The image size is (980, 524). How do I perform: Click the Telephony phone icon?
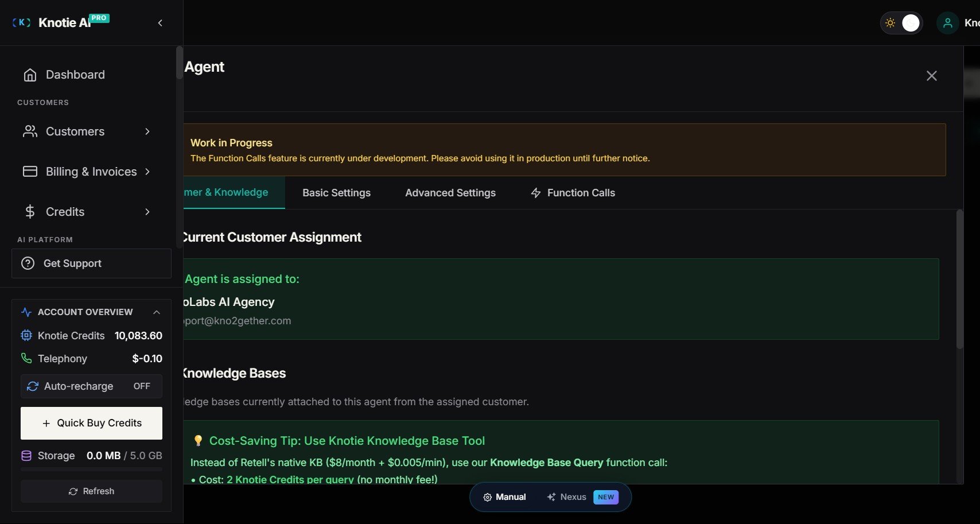pos(26,358)
